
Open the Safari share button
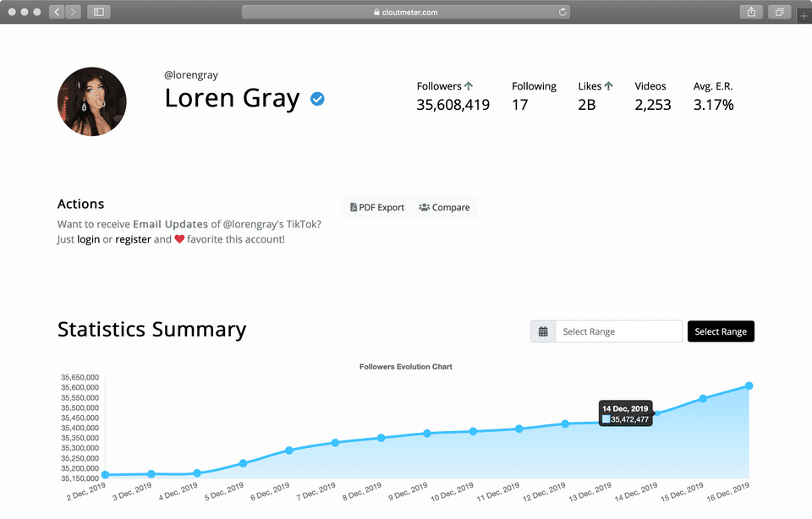(751, 12)
